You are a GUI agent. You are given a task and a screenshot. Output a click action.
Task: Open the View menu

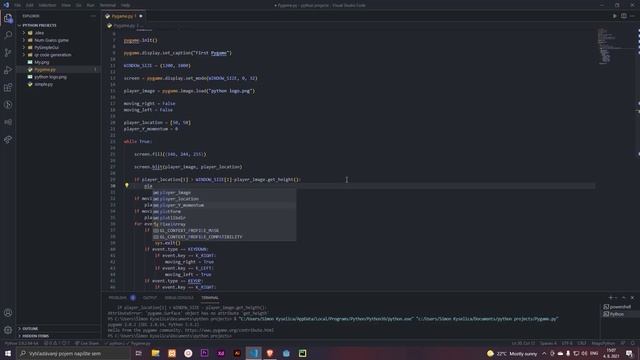pos(66,5)
